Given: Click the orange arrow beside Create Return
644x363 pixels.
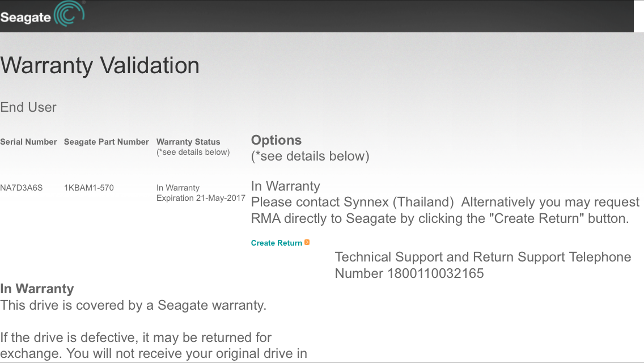Looking at the screenshot, I should coord(307,242).
